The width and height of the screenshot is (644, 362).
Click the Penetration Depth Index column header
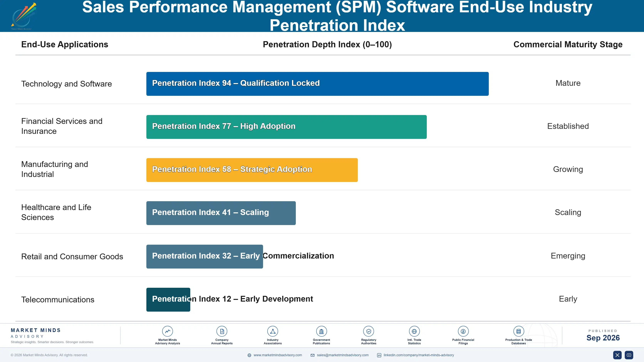[x=327, y=44]
